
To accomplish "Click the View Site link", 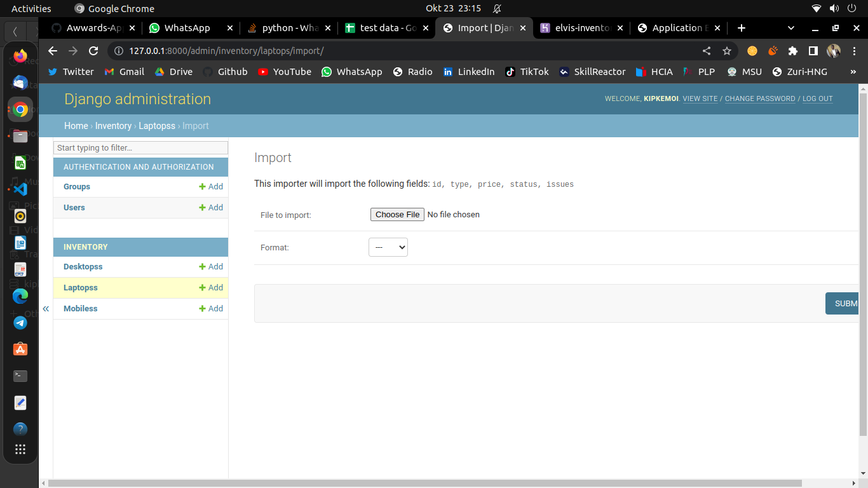I will pyautogui.click(x=700, y=99).
